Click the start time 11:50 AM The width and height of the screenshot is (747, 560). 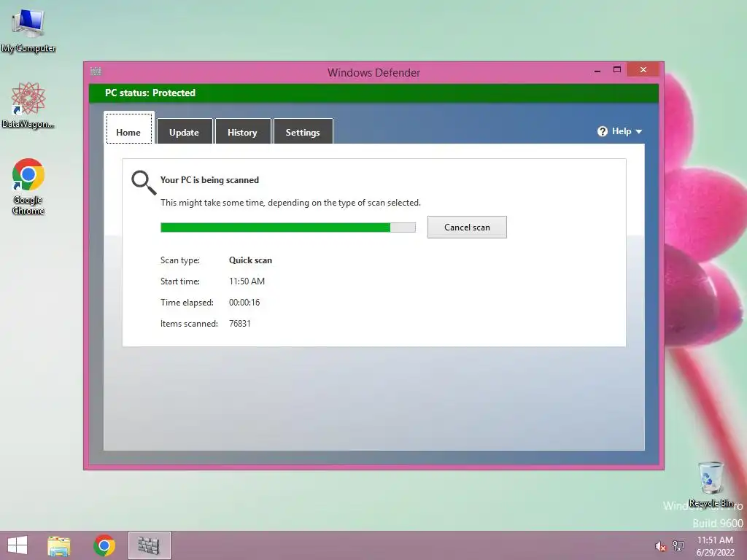point(247,281)
